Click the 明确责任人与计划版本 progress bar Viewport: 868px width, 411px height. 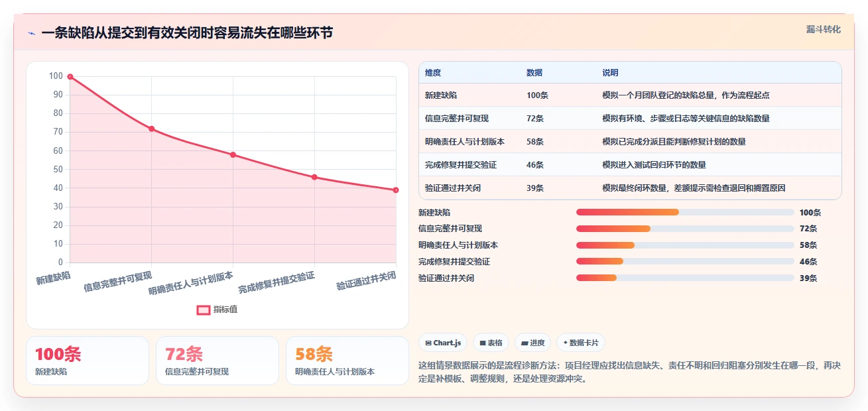[685, 245]
